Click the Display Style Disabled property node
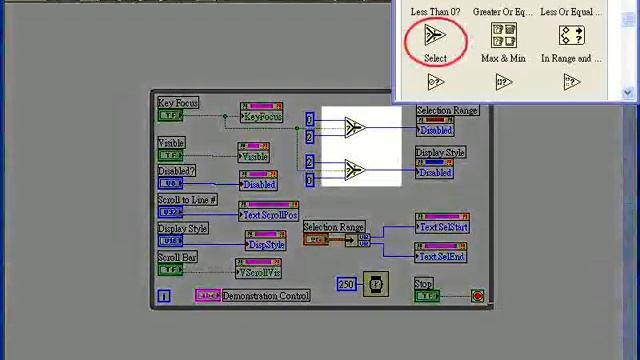The width and height of the screenshot is (640, 360). tap(434, 169)
